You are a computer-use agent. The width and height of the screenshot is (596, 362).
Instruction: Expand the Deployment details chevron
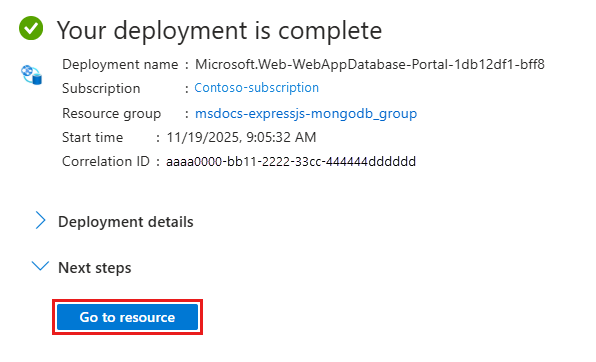pos(40,221)
